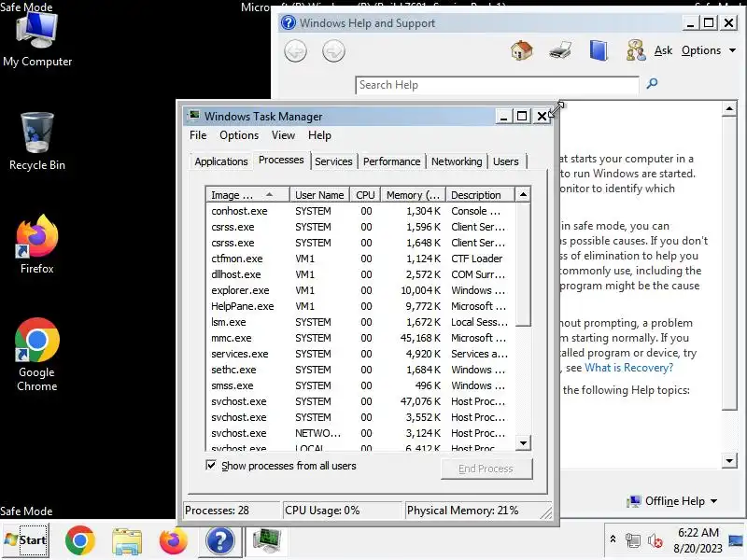Click the Ask link in Help

(663, 50)
